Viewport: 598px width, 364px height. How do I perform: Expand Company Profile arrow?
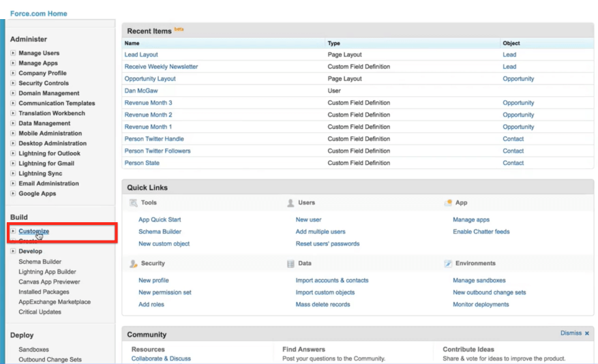click(x=13, y=73)
